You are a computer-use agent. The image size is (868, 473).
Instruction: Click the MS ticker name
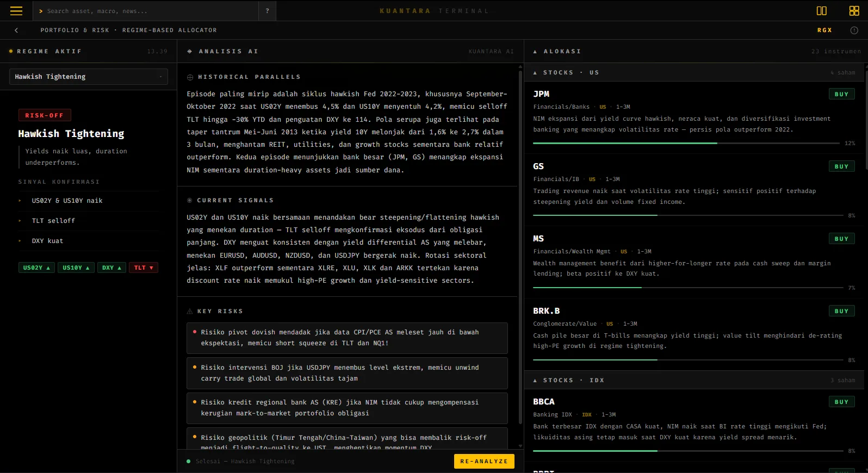coord(538,239)
